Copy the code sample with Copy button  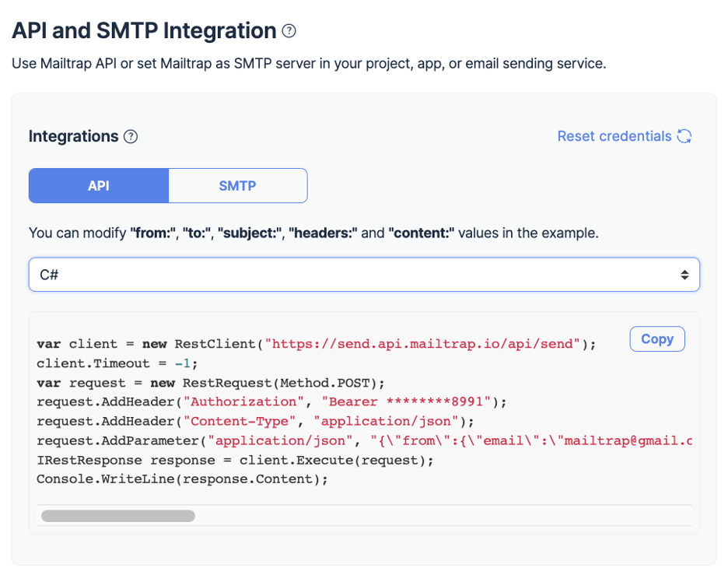click(657, 339)
